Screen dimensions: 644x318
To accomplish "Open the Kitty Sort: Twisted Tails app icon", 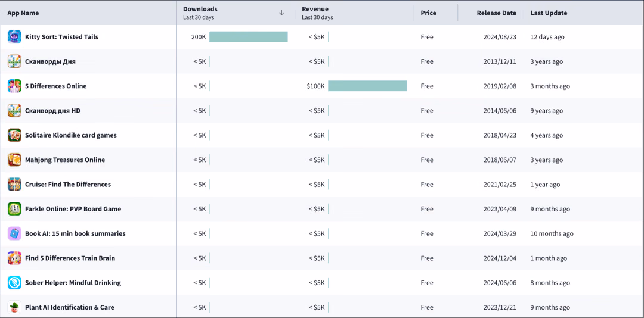I will point(14,37).
